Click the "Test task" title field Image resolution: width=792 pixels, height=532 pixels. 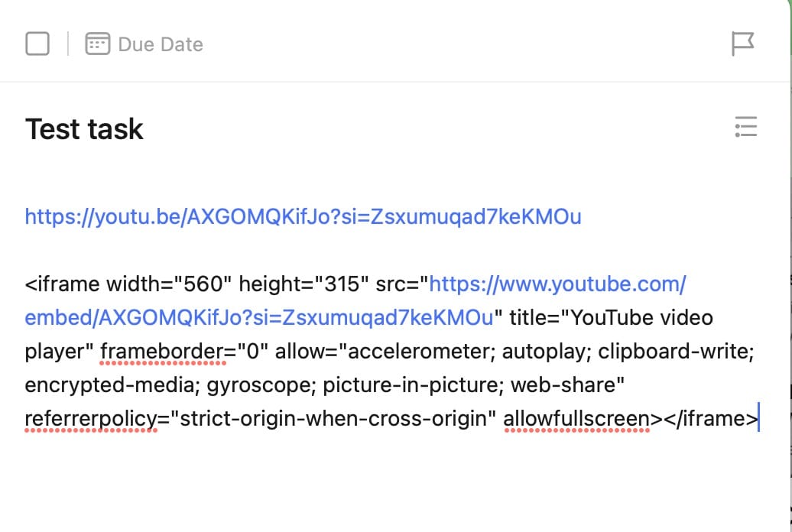point(84,129)
